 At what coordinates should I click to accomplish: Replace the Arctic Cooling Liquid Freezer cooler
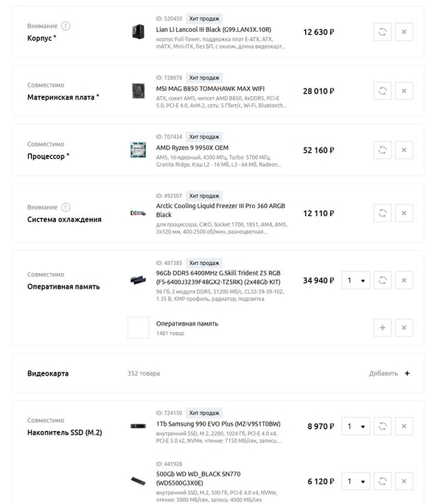(383, 213)
